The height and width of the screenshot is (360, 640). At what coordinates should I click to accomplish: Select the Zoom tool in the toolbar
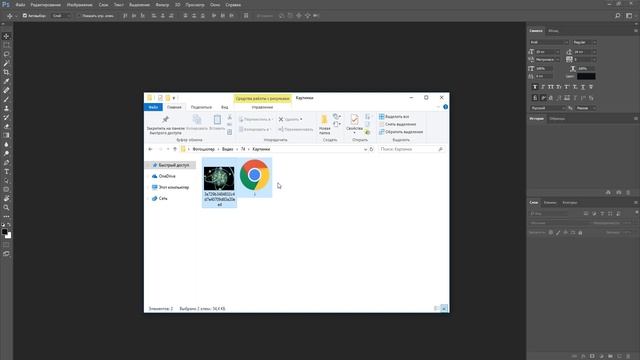coord(6,207)
